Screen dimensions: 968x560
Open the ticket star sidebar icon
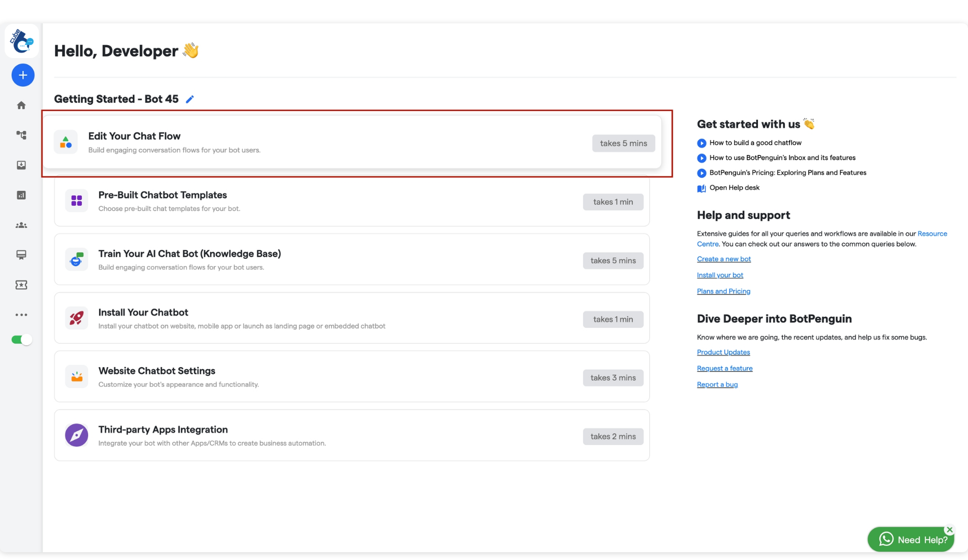click(x=21, y=285)
